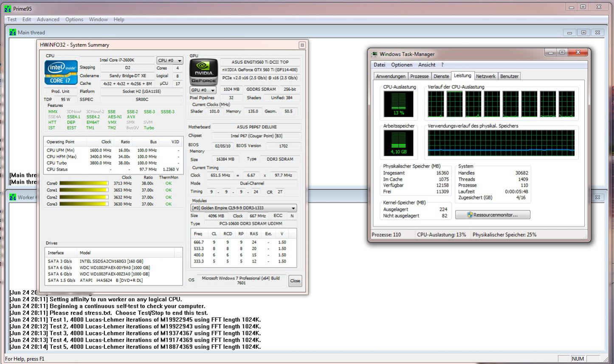Click the Socket H2 (LGA1155) platform field
This screenshot has height=364, width=614.
coord(141,91)
